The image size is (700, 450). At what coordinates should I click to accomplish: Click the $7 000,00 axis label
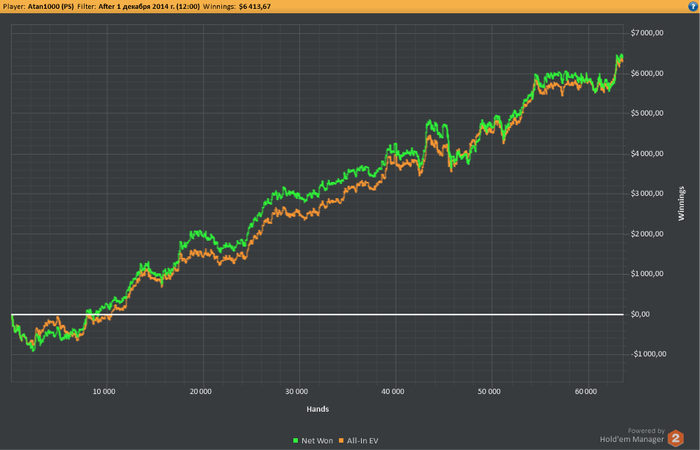click(x=646, y=33)
